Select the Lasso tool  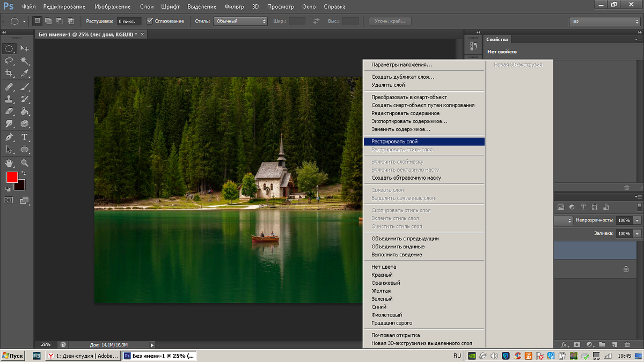click(x=9, y=61)
